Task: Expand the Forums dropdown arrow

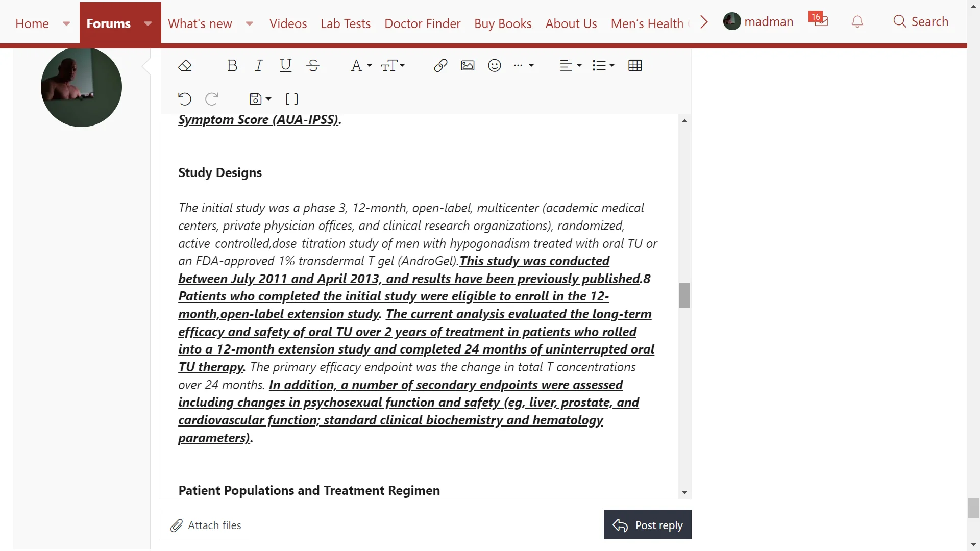Action: 148,23
